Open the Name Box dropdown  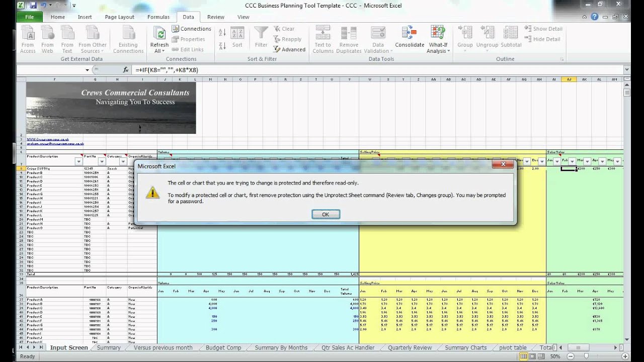pos(87,70)
